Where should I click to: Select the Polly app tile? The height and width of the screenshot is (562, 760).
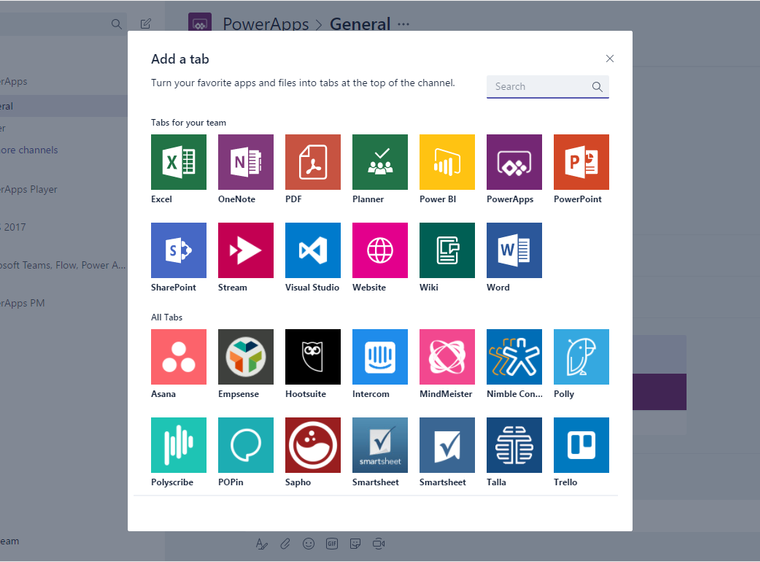[581, 357]
